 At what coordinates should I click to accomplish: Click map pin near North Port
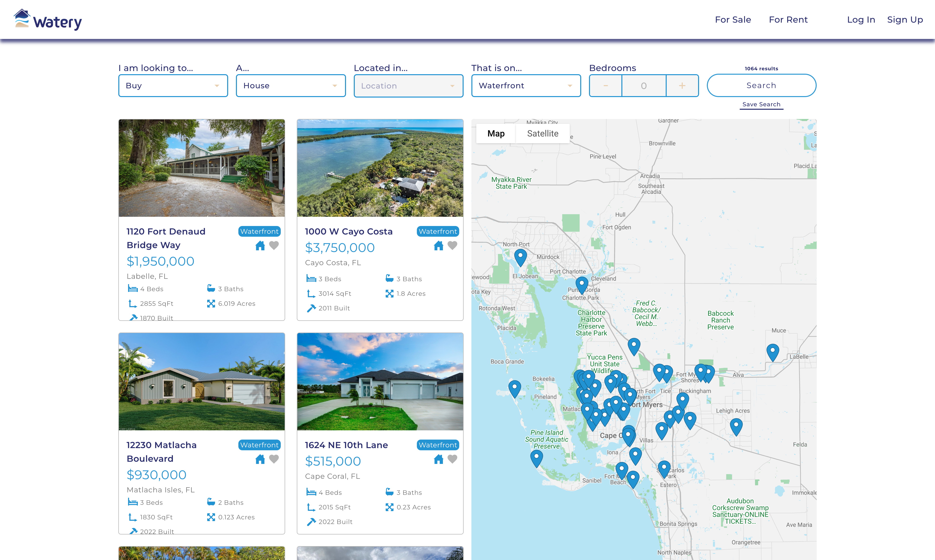tap(520, 257)
